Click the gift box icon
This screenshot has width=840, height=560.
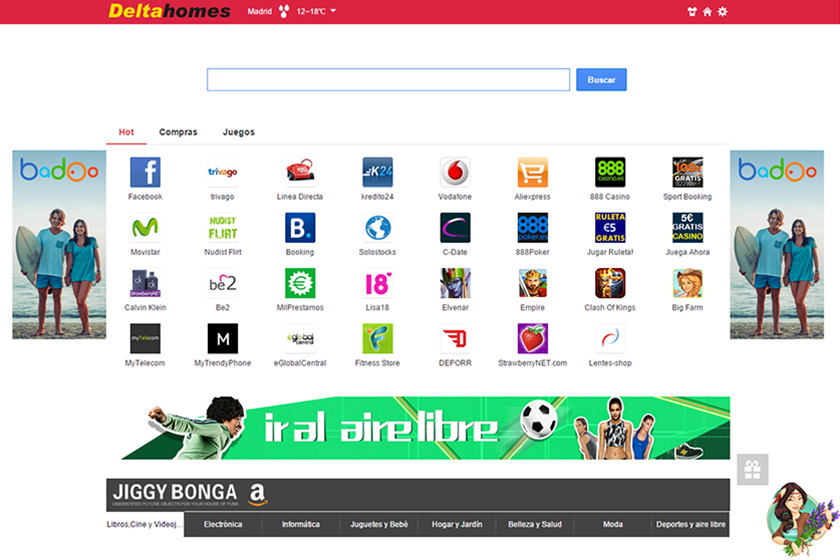752,468
